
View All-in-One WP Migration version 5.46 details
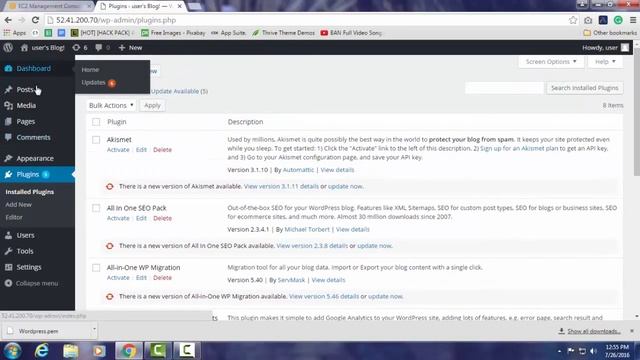(324, 296)
